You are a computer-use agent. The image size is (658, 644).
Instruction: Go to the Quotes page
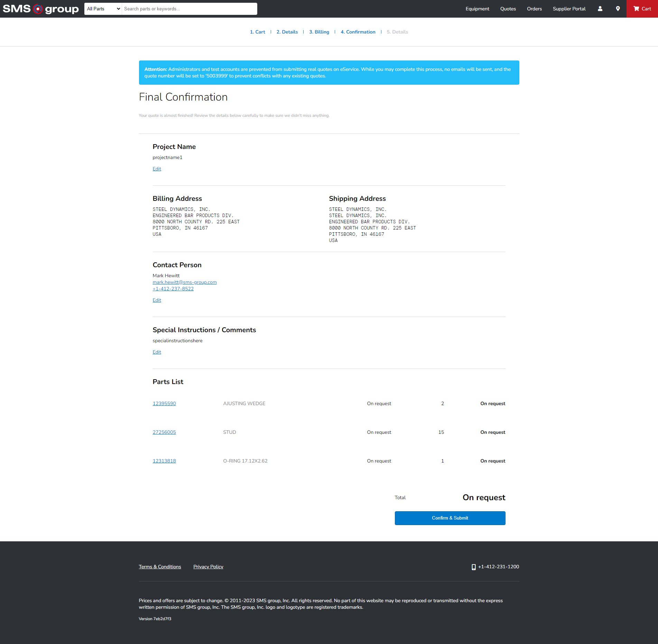point(508,9)
